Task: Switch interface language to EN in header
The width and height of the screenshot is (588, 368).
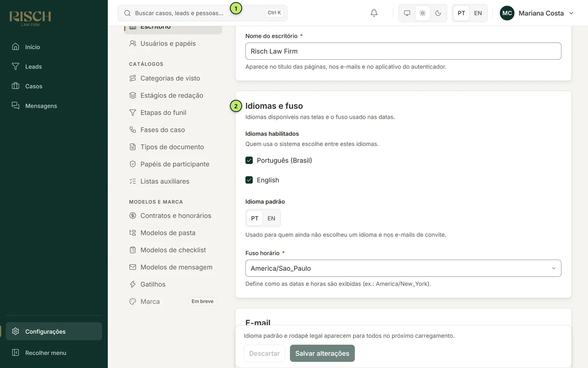Action: [x=478, y=13]
